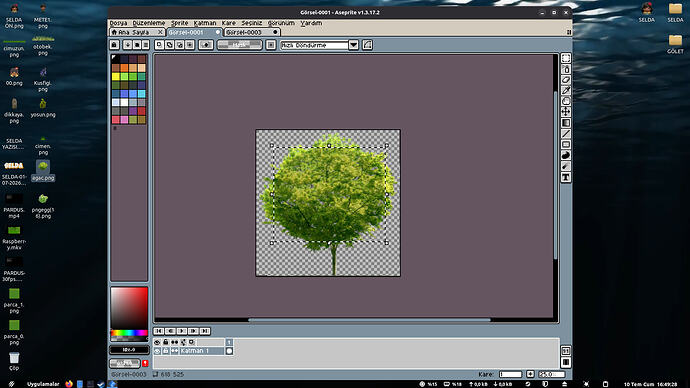The image size is (690, 388).
Task: Pick the orange swatch in palette
Action: (124, 68)
